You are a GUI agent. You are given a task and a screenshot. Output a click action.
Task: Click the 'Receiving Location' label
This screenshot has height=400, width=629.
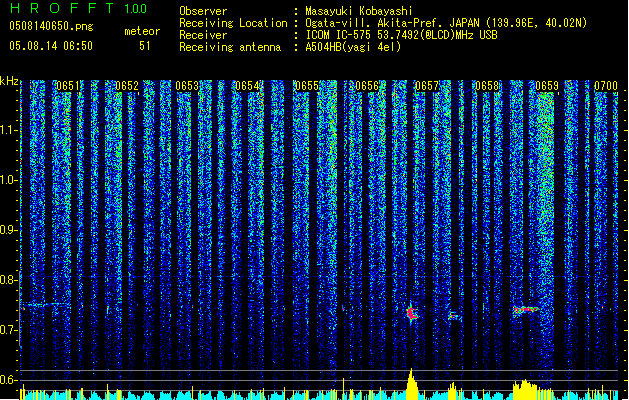click(x=233, y=23)
